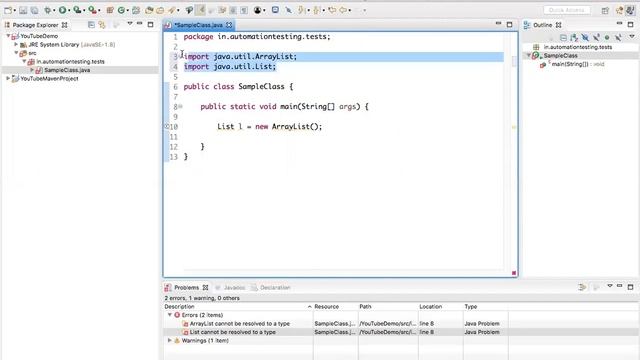Collapse SampleClass node in Outline
Screen dimensions: 640x360
click(x=529, y=56)
